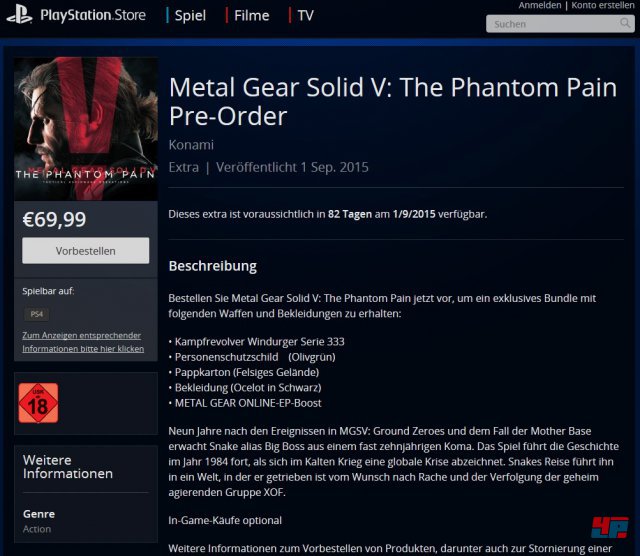Click the Vorbestellen button
The width and height of the screenshot is (640, 556).
tap(86, 251)
